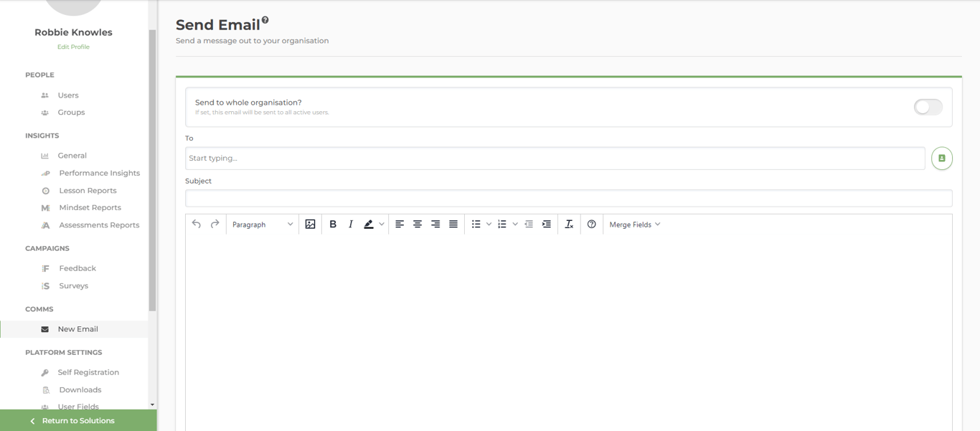Go to Feedback campaigns
Viewport: 980px width, 431px height.
coord(77,268)
